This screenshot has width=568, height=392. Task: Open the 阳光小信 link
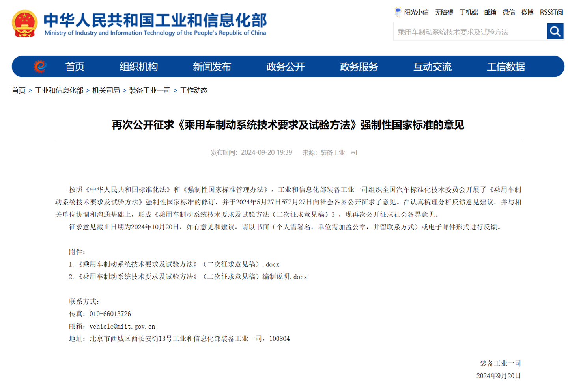[x=416, y=12]
